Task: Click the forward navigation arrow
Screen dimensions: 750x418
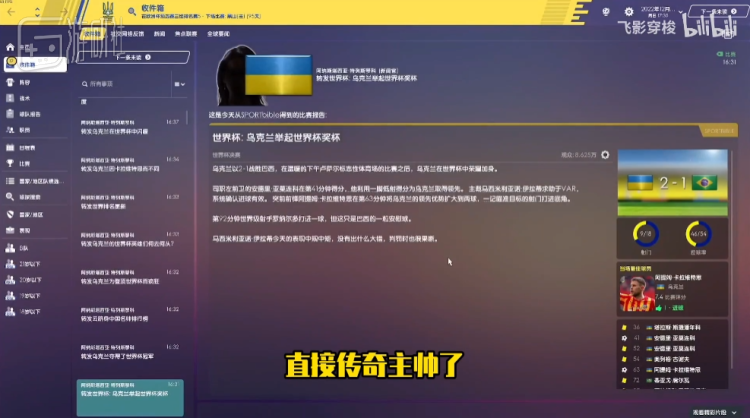Action: [64, 11]
